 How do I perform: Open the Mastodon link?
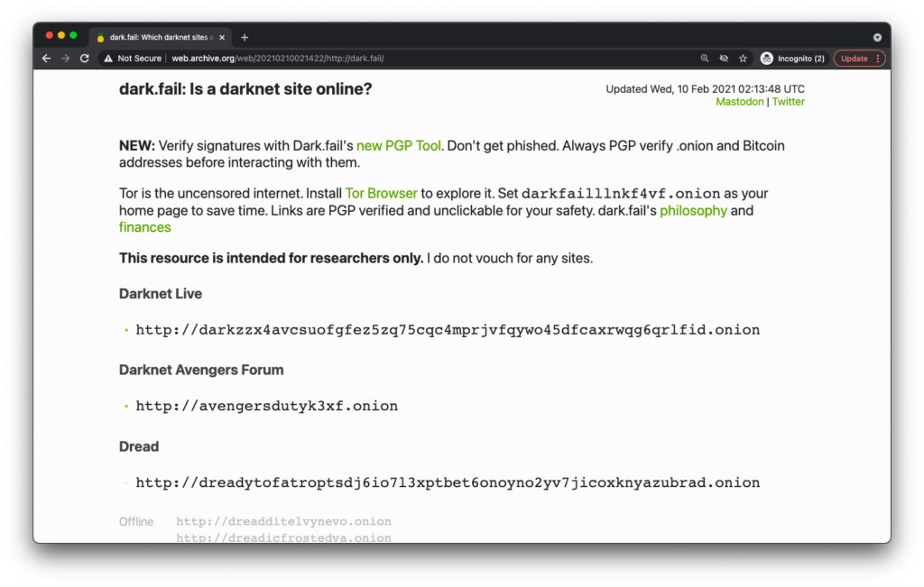740,102
